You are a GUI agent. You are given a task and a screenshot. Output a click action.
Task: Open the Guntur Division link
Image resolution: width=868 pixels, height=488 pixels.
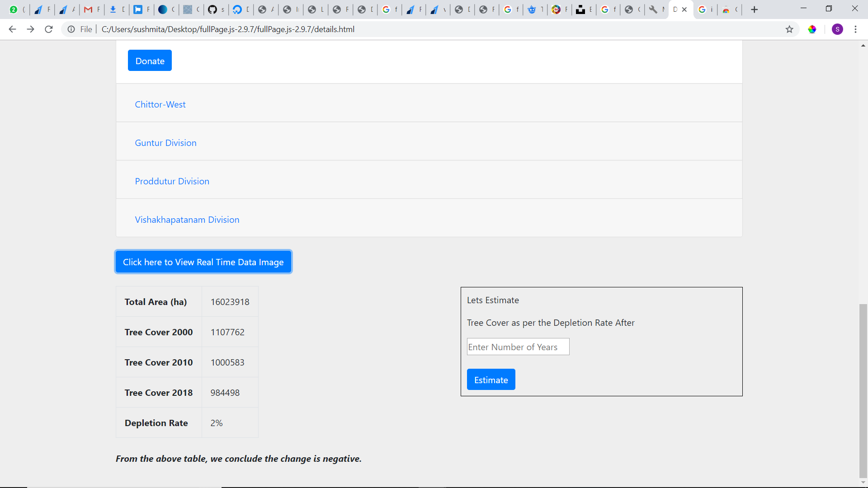coord(165,143)
